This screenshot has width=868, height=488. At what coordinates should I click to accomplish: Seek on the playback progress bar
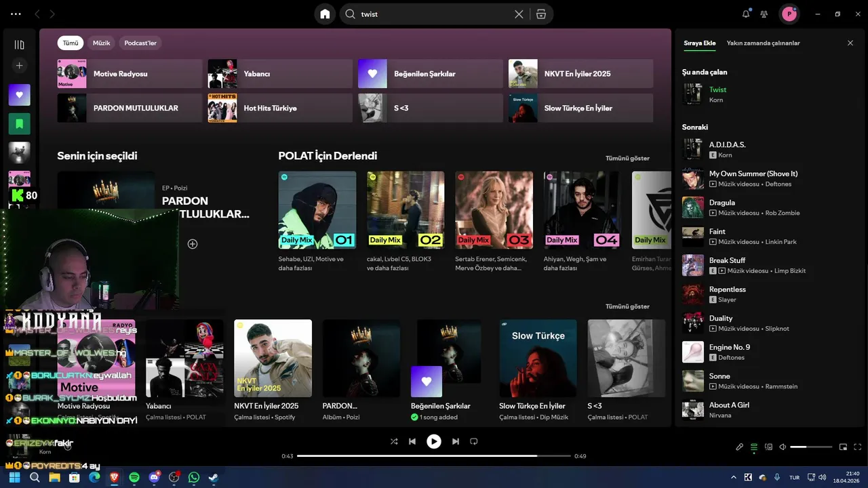point(434,456)
